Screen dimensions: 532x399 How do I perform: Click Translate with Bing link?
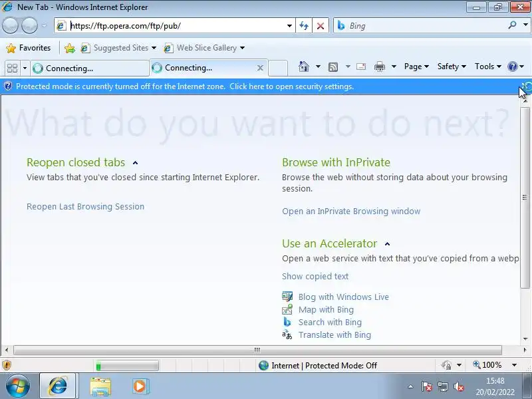[x=335, y=335]
